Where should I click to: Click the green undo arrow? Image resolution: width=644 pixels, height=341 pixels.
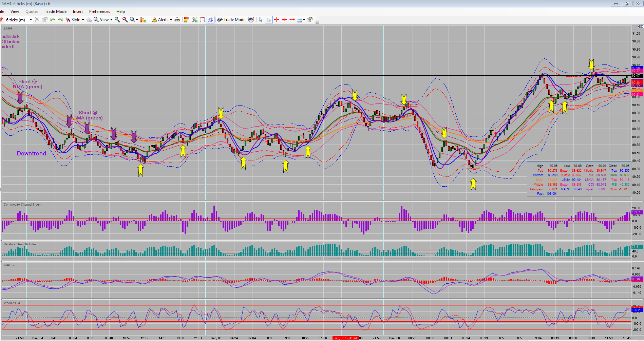pos(53,20)
